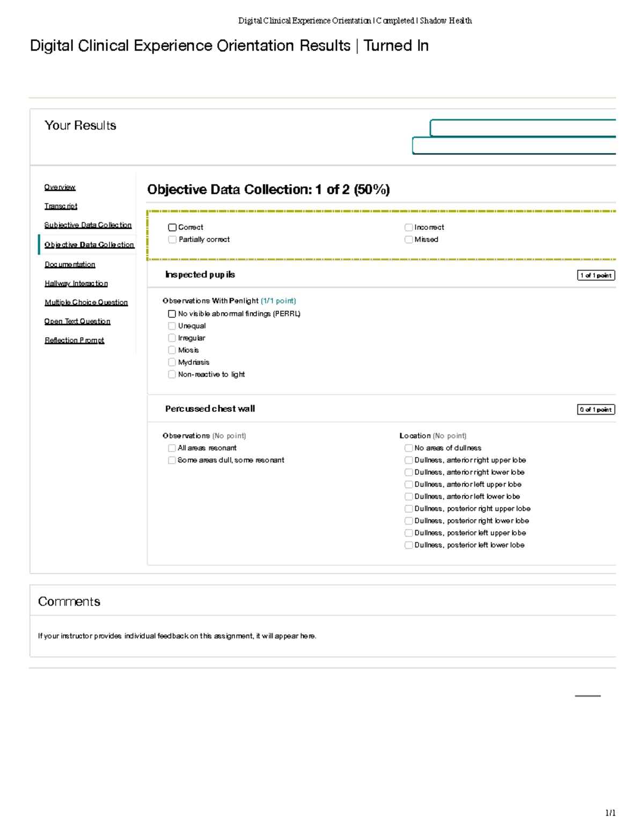Open Multiple Choice Question section
This screenshot has width=644, height=834.
tap(86, 302)
